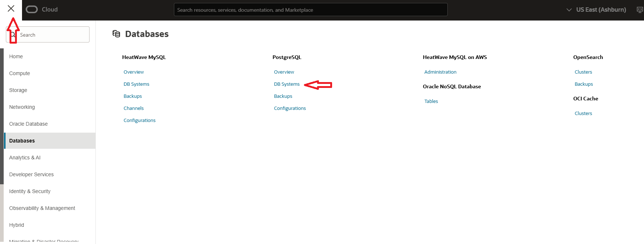The image size is (644, 244).
Task: Select Storage in the sidebar
Action: pyautogui.click(x=18, y=90)
